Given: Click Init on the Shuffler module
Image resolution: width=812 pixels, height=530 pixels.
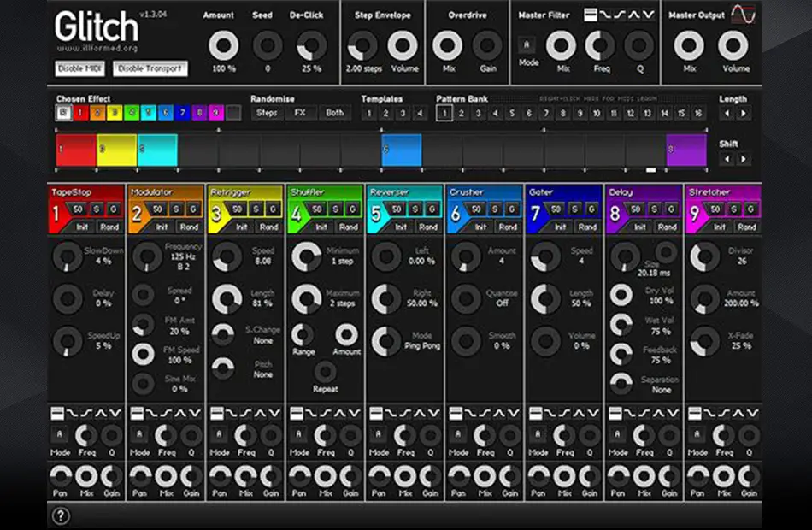Looking at the screenshot, I should (x=321, y=227).
